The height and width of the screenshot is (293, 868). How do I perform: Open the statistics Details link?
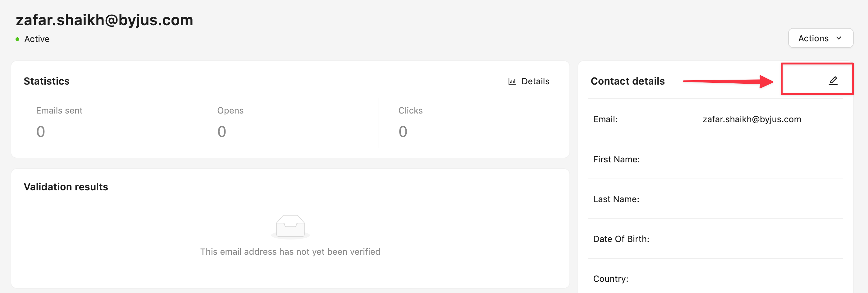click(x=535, y=81)
